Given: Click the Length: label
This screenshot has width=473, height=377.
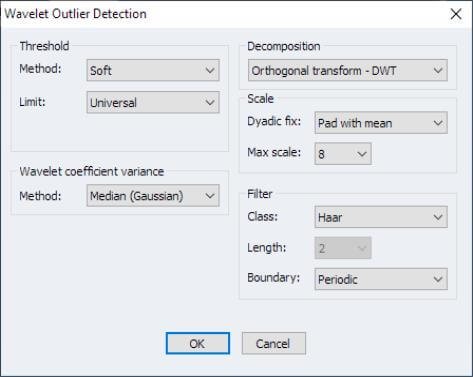Looking at the screenshot, I should (x=266, y=248).
